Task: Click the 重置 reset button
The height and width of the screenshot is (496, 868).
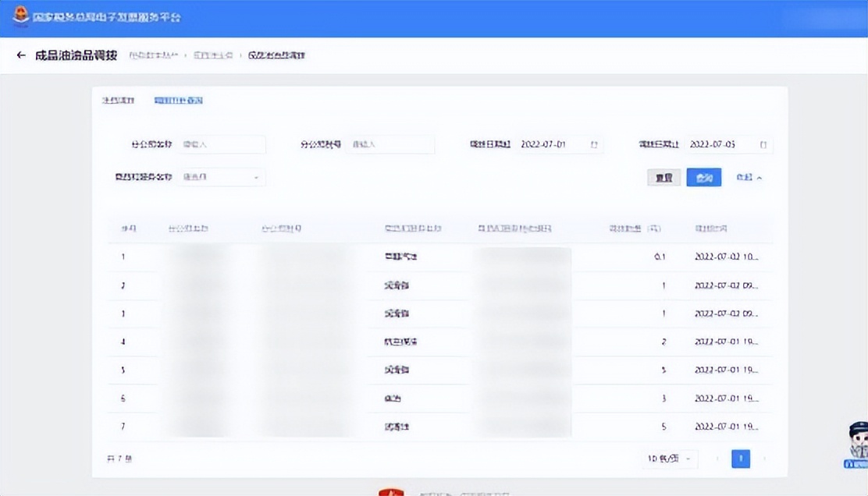Action: (x=663, y=177)
